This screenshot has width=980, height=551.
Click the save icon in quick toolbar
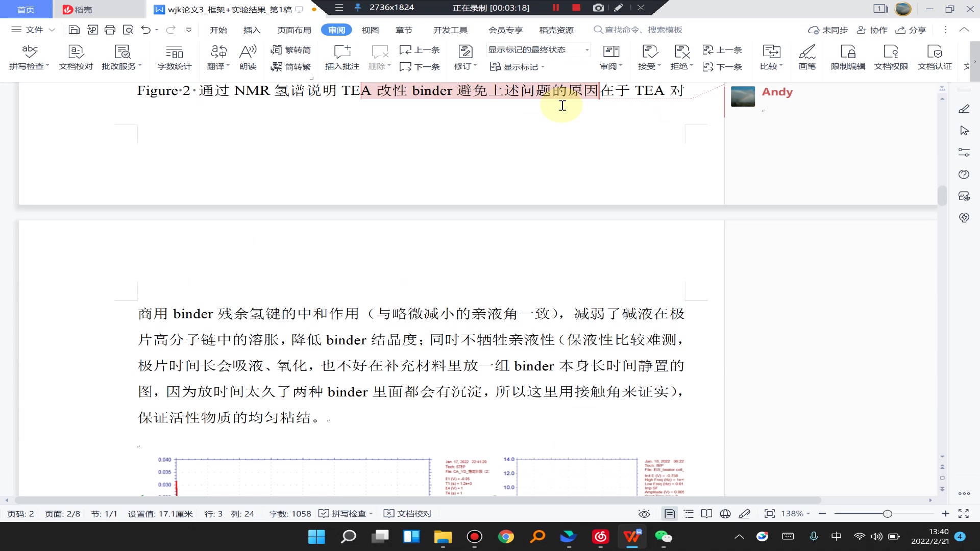pos(74,30)
